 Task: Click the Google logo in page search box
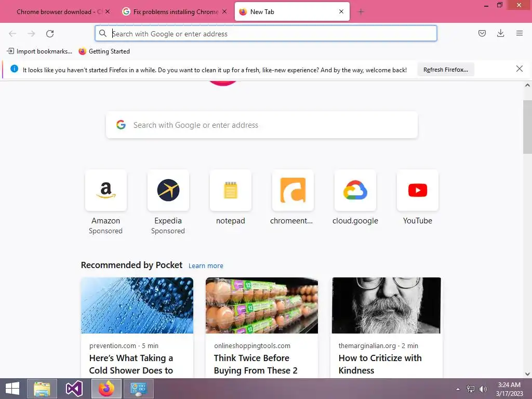(x=121, y=125)
